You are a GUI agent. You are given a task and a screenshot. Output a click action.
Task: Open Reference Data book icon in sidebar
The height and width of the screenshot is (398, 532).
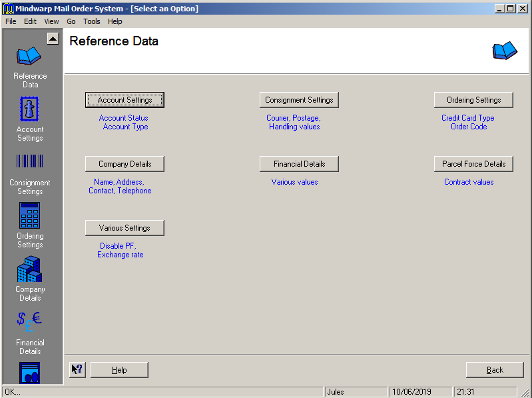pyautogui.click(x=29, y=56)
